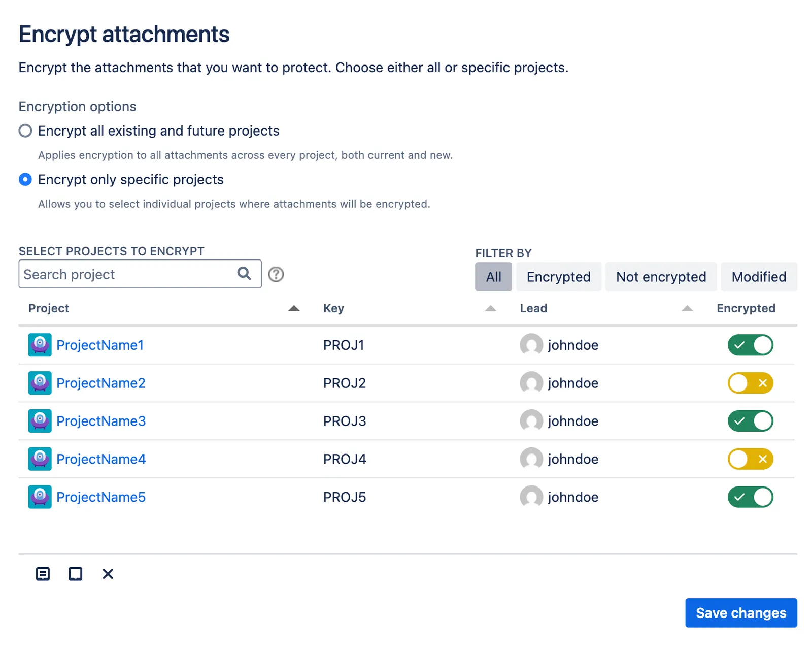Click ProjectName5 avatar icon

click(40, 497)
